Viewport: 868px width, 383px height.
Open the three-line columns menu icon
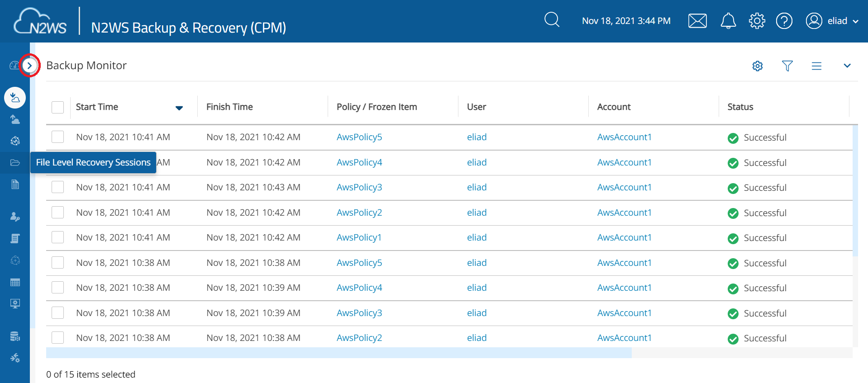pos(816,66)
